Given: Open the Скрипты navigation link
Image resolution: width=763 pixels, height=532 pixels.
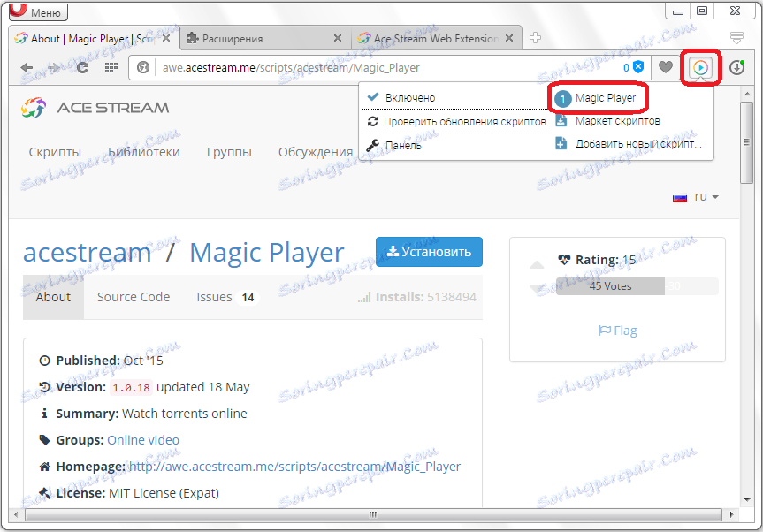Looking at the screenshot, I should pyautogui.click(x=55, y=152).
